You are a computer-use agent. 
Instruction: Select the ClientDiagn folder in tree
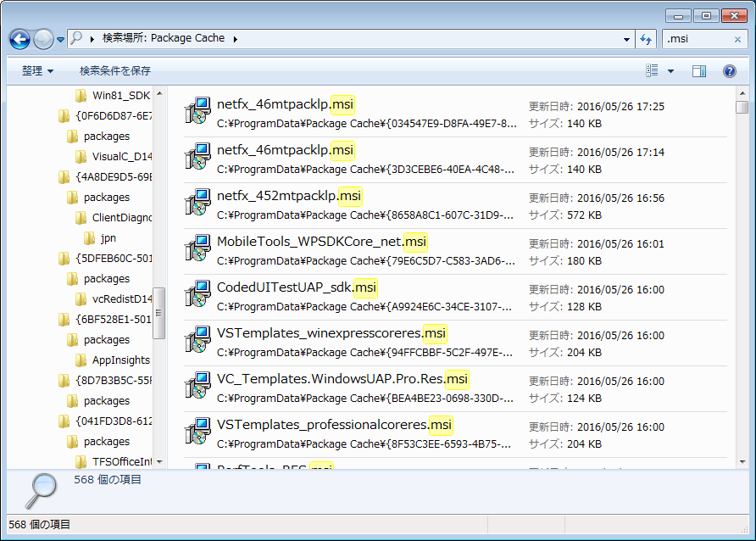coord(114,217)
